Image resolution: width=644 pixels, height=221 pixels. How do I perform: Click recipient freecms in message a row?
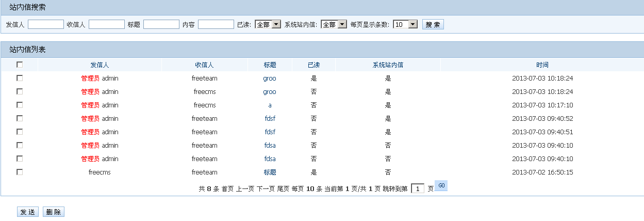[x=204, y=105]
